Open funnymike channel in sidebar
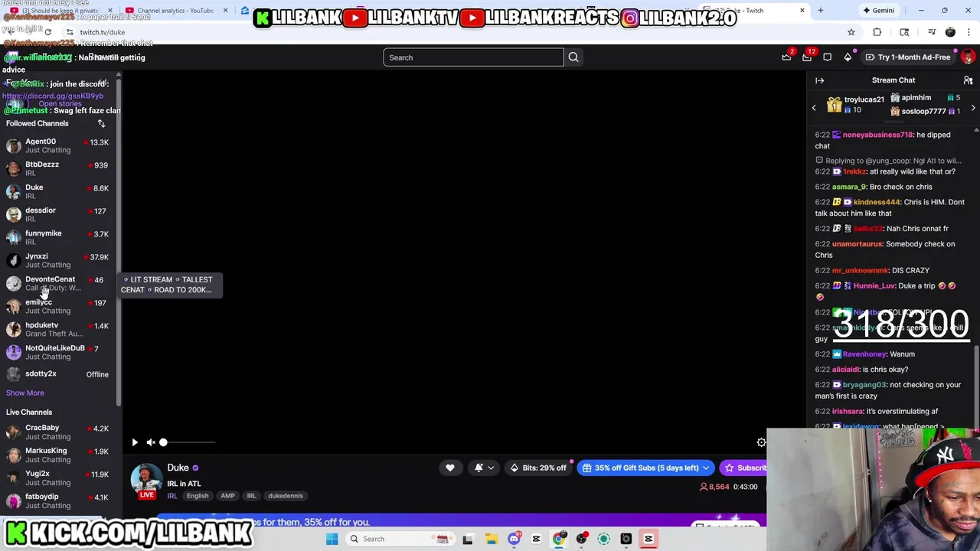This screenshot has width=980, height=551. coord(60,237)
